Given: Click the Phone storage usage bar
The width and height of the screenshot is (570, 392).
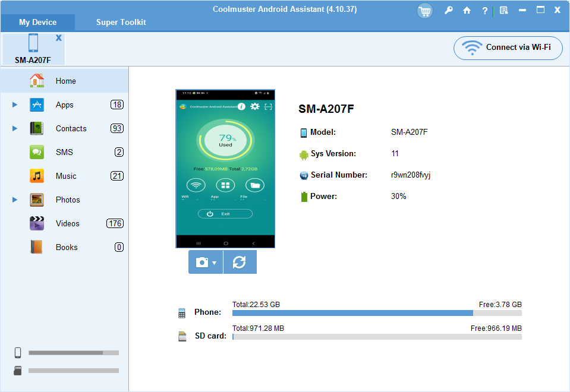Looking at the screenshot, I should [x=377, y=313].
